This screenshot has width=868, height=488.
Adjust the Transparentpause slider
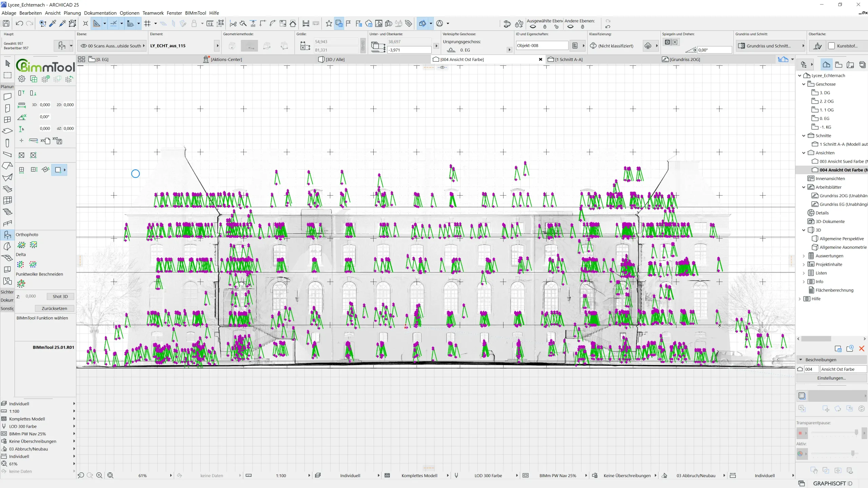click(x=856, y=433)
